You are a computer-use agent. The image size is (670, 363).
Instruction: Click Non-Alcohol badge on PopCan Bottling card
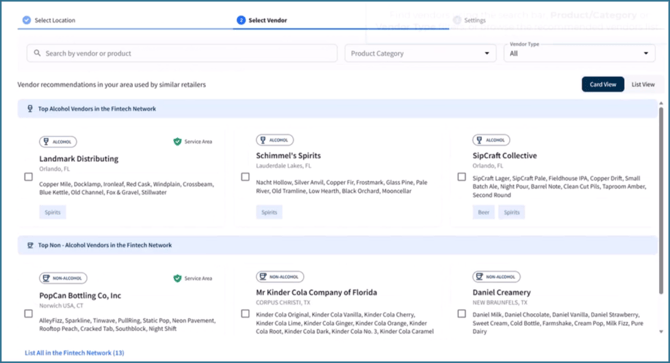click(63, 278)
